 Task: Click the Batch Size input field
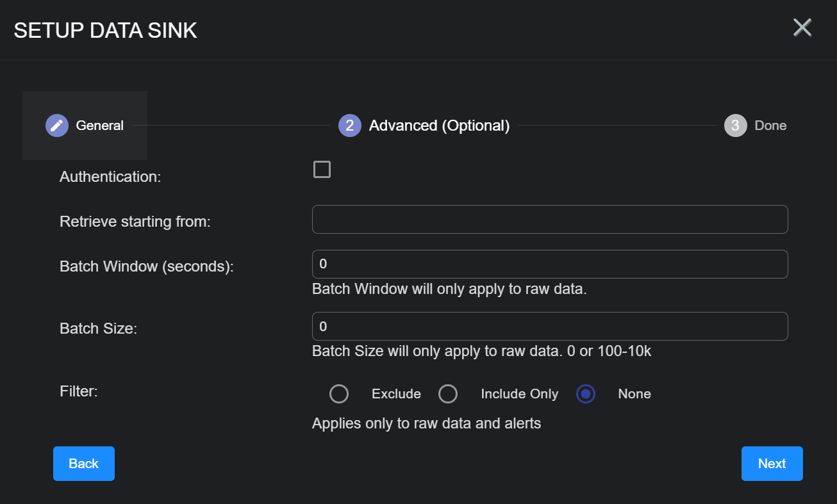[x=549, y=327]
